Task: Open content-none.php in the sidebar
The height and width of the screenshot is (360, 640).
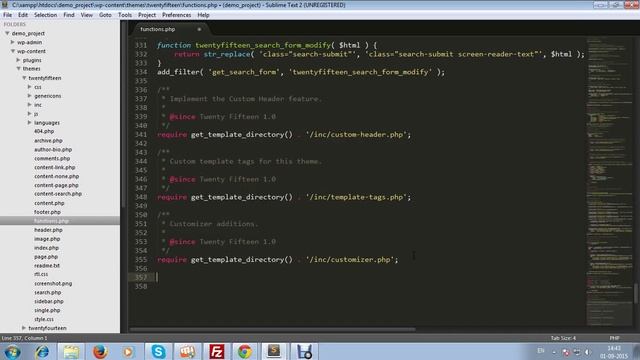Action: (57, 176)
